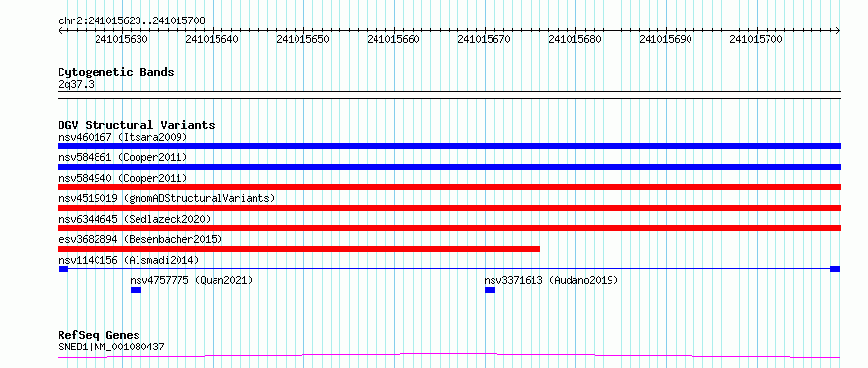Screen dimensions: 868x368
Task: Open the nsv584861 (Cooper2011) label
Action: (x=123, y=157)
